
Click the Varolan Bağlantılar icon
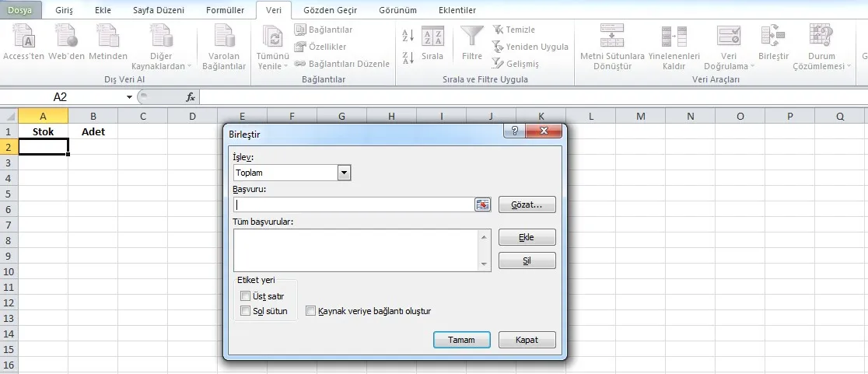pos(224,37)
